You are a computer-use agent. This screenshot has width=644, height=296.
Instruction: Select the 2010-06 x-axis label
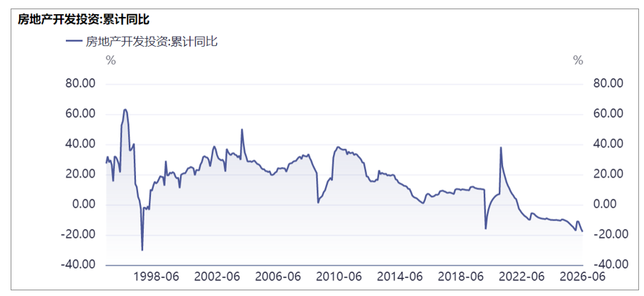(339, 276)
